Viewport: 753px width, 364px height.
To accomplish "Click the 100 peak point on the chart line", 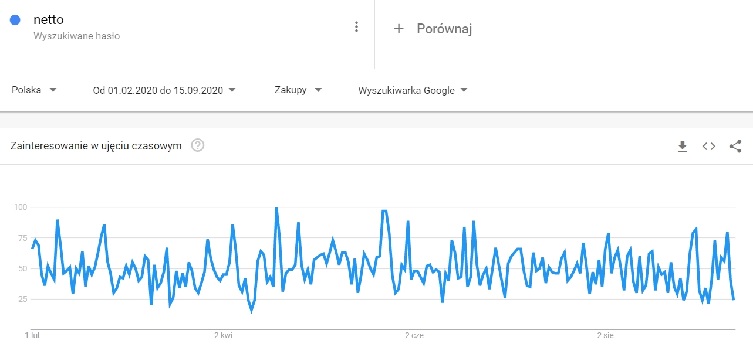I will (x=276, y=208).
